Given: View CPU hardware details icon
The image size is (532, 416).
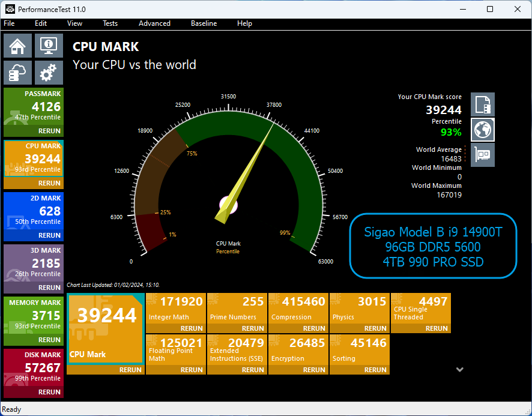Looking at the screenshot, I should point(482,154).
